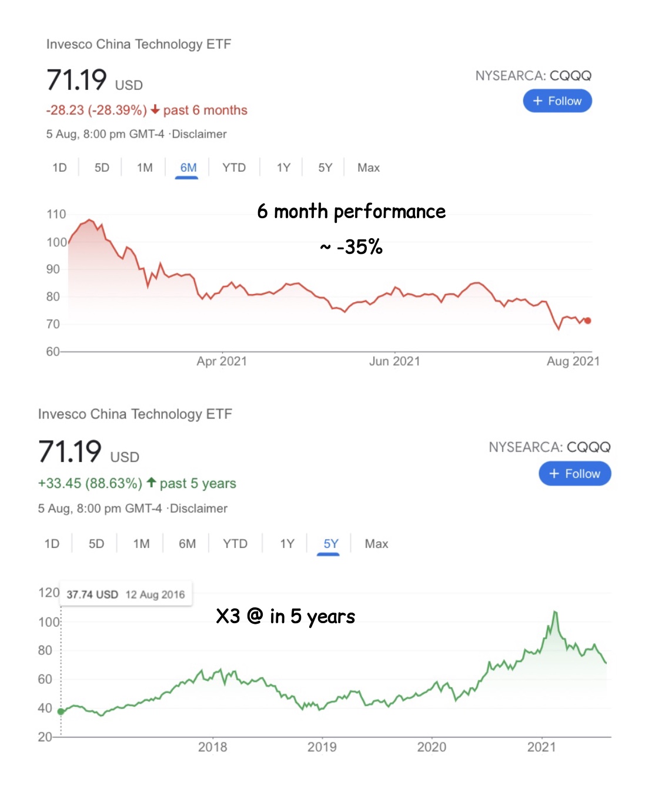Switch top chart to 5Y range
Image resolution: width=672 pixels, height=786 pixels.
coord(325,168)
